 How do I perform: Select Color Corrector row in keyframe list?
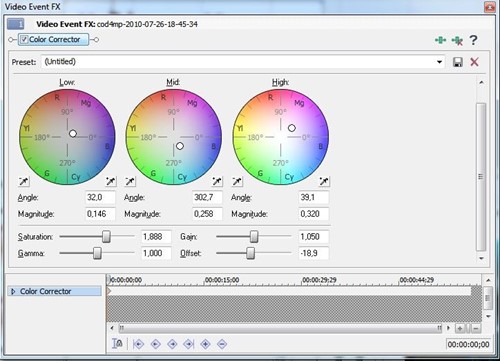coord(54,291)
